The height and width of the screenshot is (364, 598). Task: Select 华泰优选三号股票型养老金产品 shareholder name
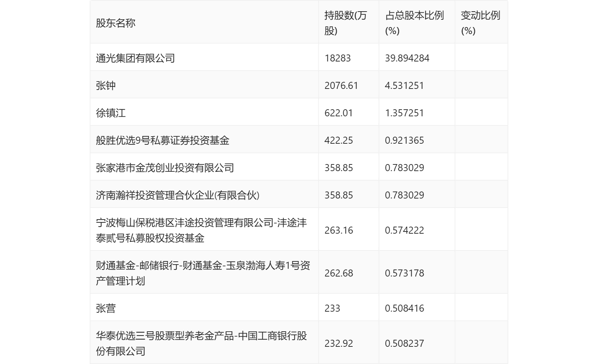(x=201, y=343)
